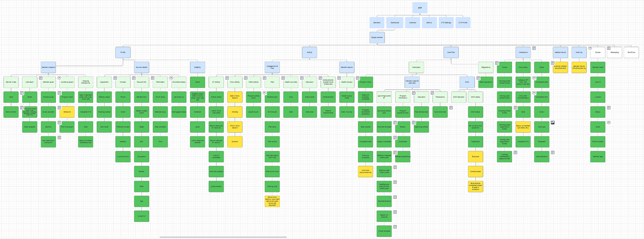Open the note icon on Health surveys node
Image resolution: width=644 pixels, height=239 pixels.
pos(339,78)
